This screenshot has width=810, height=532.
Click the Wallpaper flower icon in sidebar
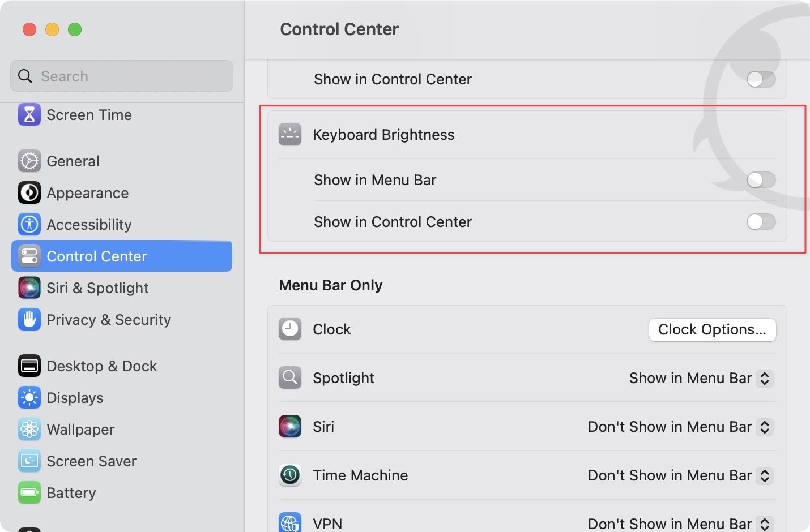[x=29, y=430]
